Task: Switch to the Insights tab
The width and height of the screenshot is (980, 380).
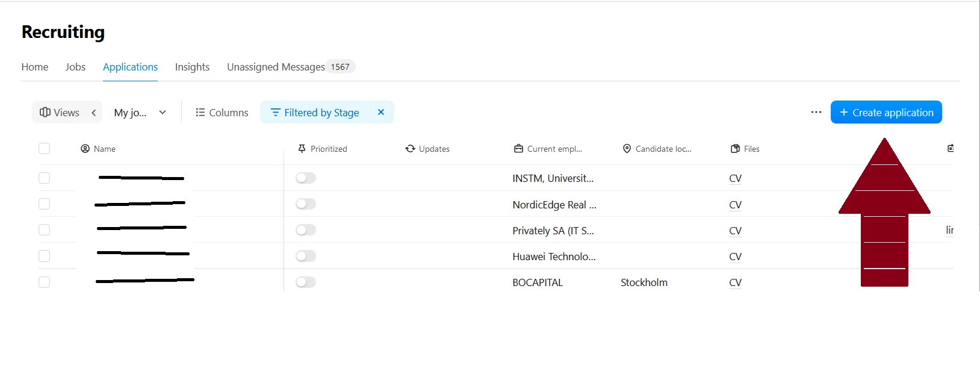Action: 192,67
